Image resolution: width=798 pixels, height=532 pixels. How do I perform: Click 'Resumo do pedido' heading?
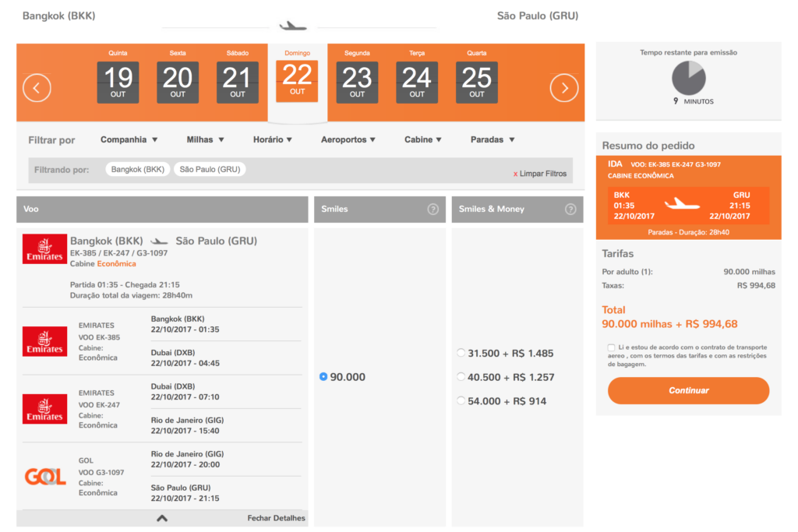648,146
